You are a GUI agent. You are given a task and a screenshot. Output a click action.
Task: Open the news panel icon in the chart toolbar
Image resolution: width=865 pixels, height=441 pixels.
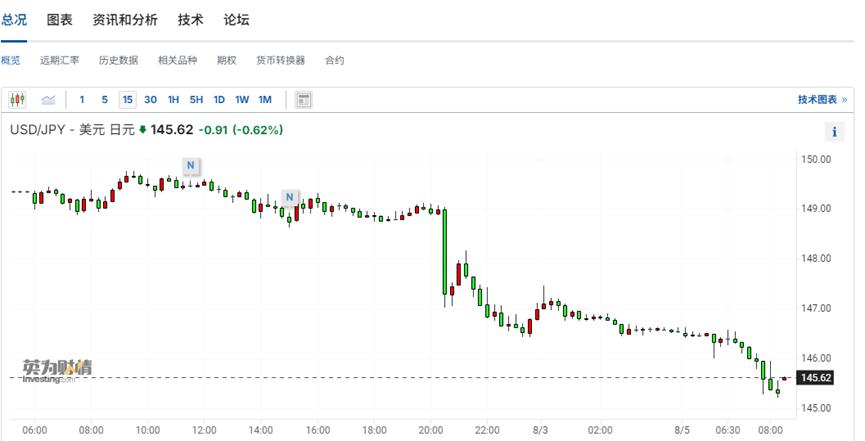tap(304, 99)
